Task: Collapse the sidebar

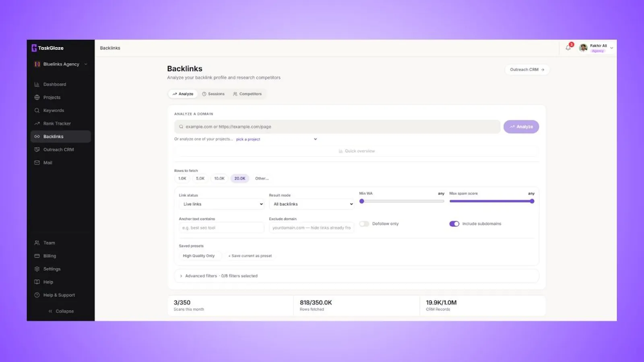Action: click(x=61, y=311)
